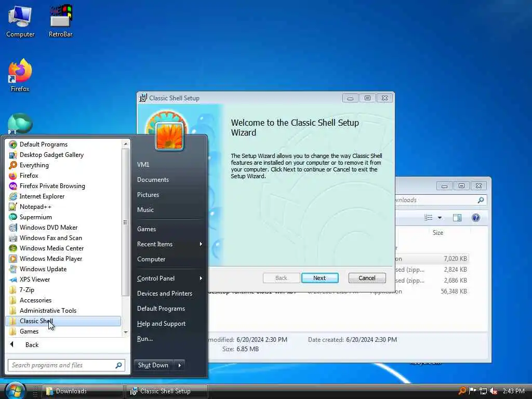Switch to Classic Shell Setup taskbar button
532x399 pixels.
pyautogui.click(x=166, y=391)
